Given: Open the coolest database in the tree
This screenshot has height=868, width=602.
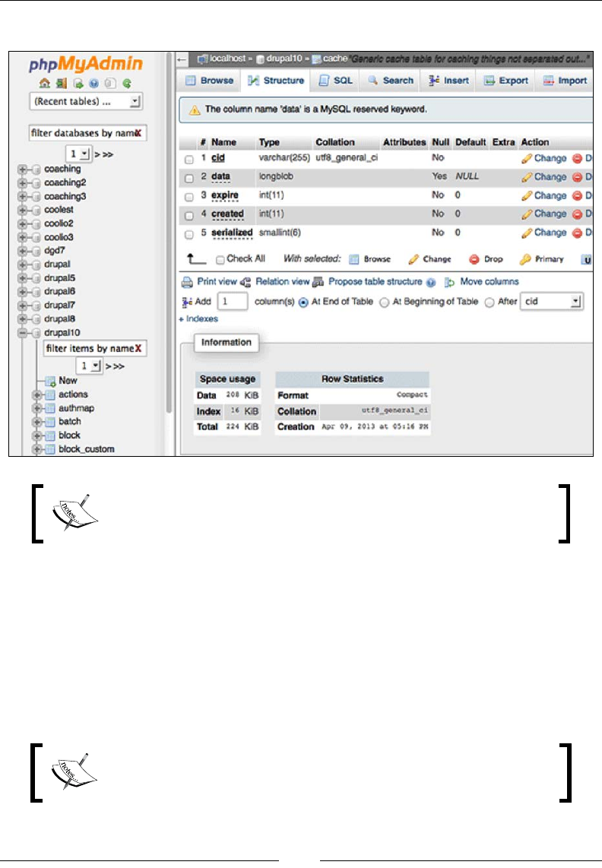Looking at the screenshot, I should 59,211.
